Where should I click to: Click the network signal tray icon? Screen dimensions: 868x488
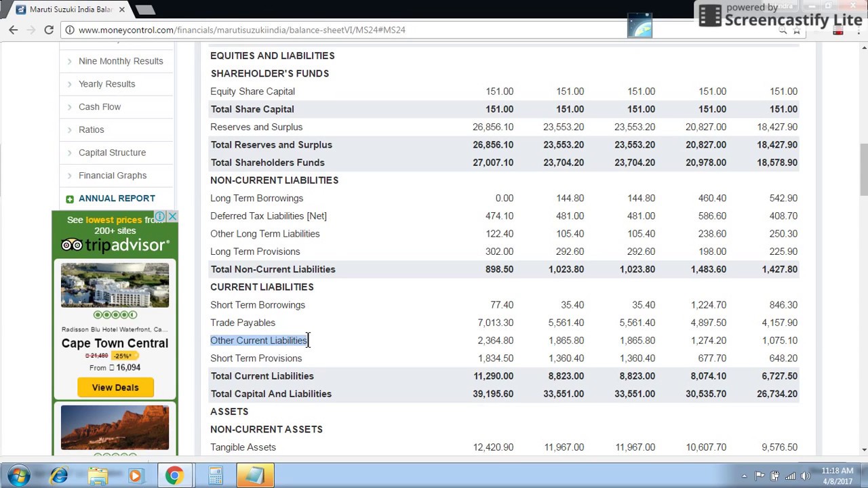click(790, 476)
